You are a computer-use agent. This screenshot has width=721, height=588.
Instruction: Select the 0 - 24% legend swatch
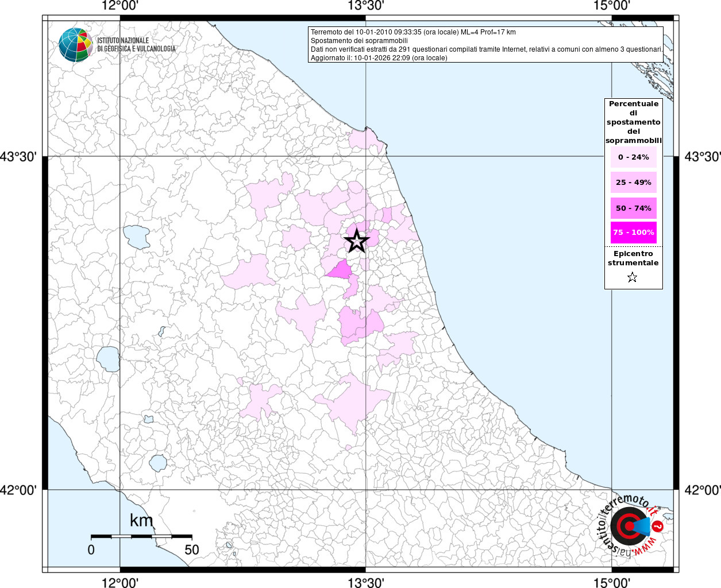[633, 157]
